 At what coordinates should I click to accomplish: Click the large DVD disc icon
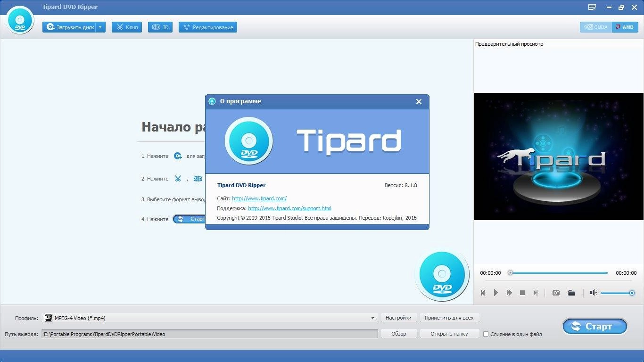(442, 274)
